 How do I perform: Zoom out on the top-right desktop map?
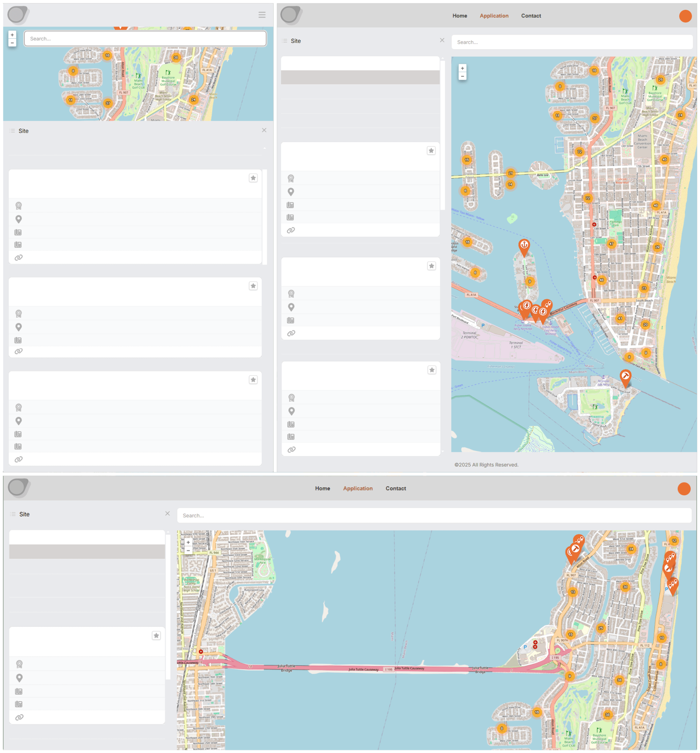pos(462,76)
